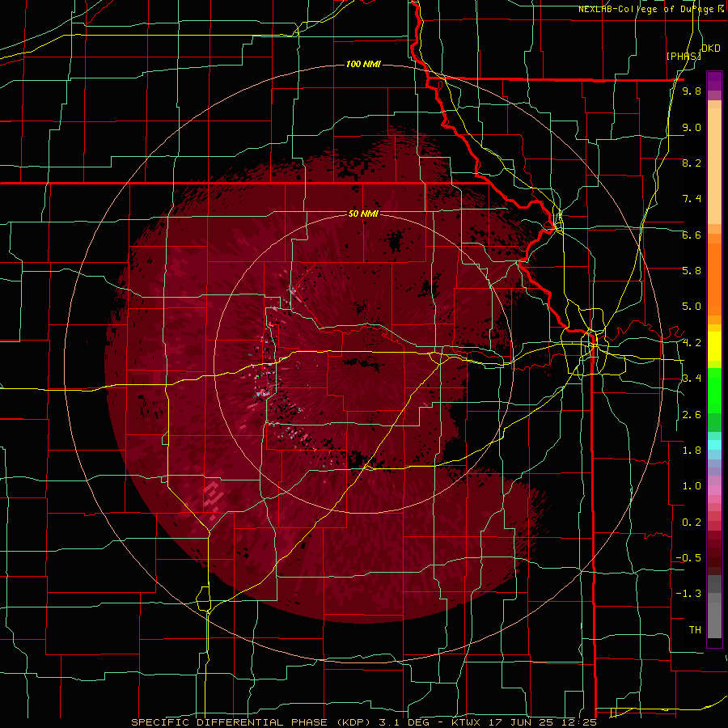Image resolution: width=728 pixels, height=728 pixels.
Task: Click the cyan segment of the color bar
Action: point(714,444)
